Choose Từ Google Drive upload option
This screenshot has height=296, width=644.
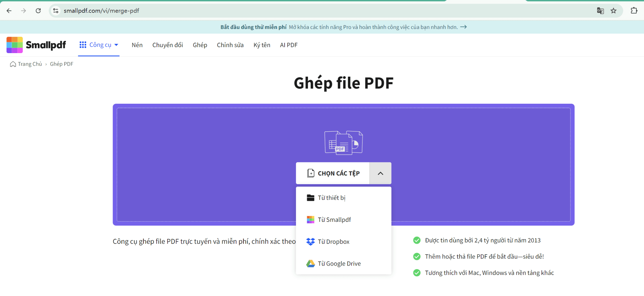344,264
